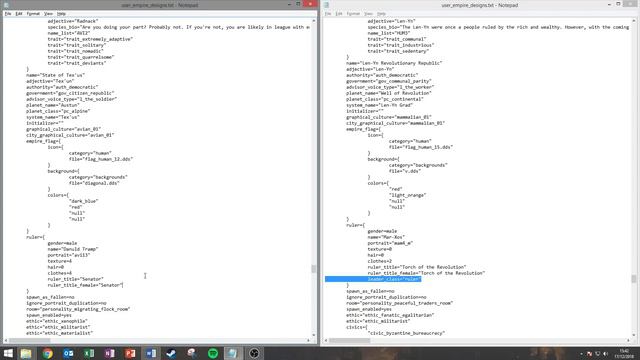Close the right Notepad window

pos(630,4)
